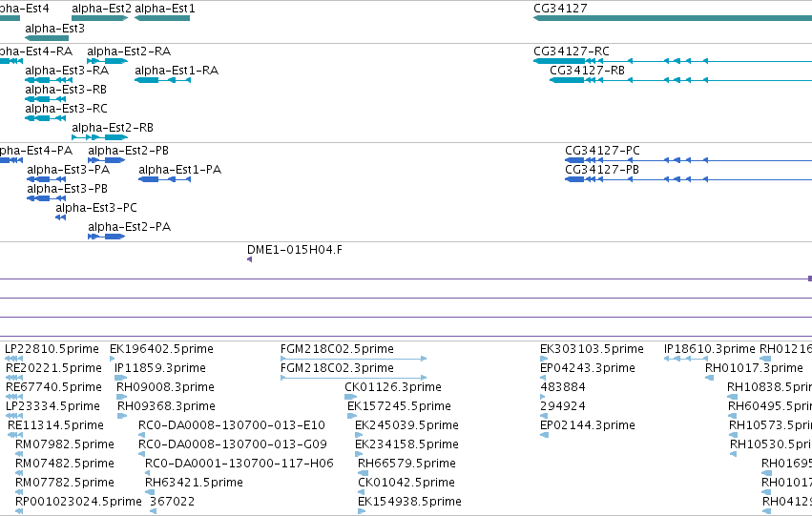Click the alpha-Est3-RA transcript
The width and height of the screenshot is (812, 516).
[x=49, y=80]
